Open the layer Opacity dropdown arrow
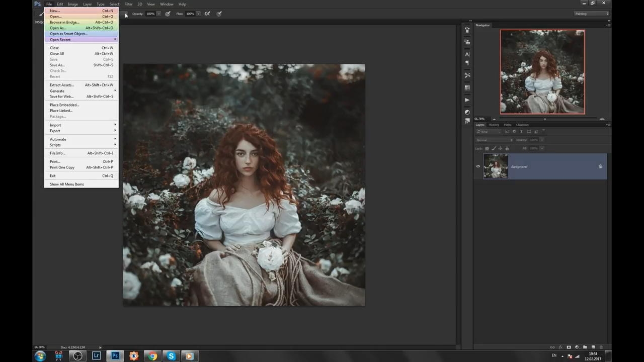The height and width of the screenshot is (362, 644). coord(542,140)
